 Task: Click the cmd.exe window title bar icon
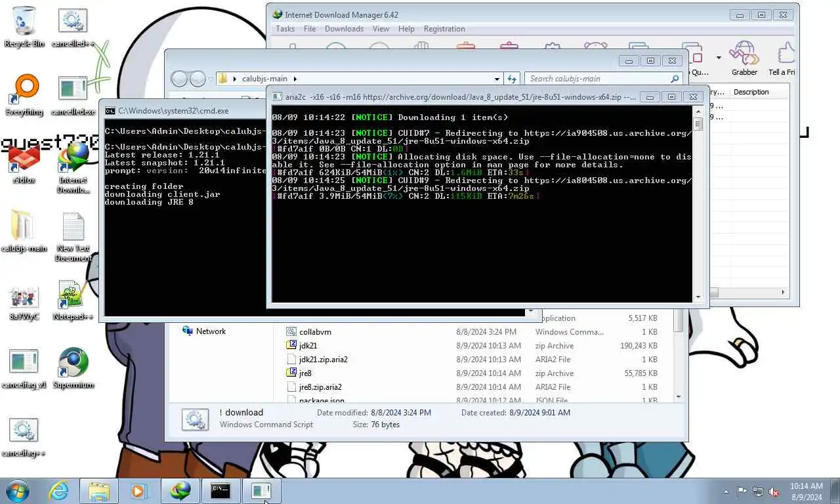(110, 111)
